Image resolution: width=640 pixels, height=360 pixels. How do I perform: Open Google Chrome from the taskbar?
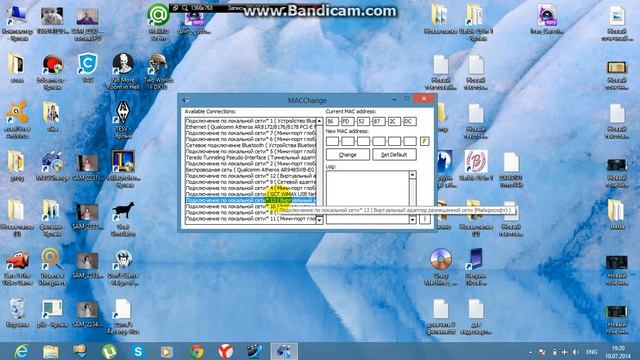pyautogui.click(x=197, y=351)
